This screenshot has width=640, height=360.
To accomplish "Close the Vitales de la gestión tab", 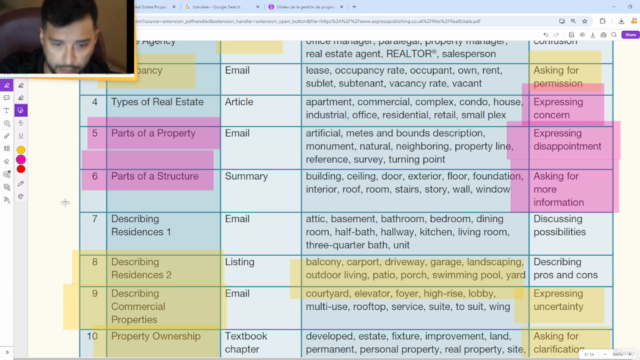I will point(342,7).
